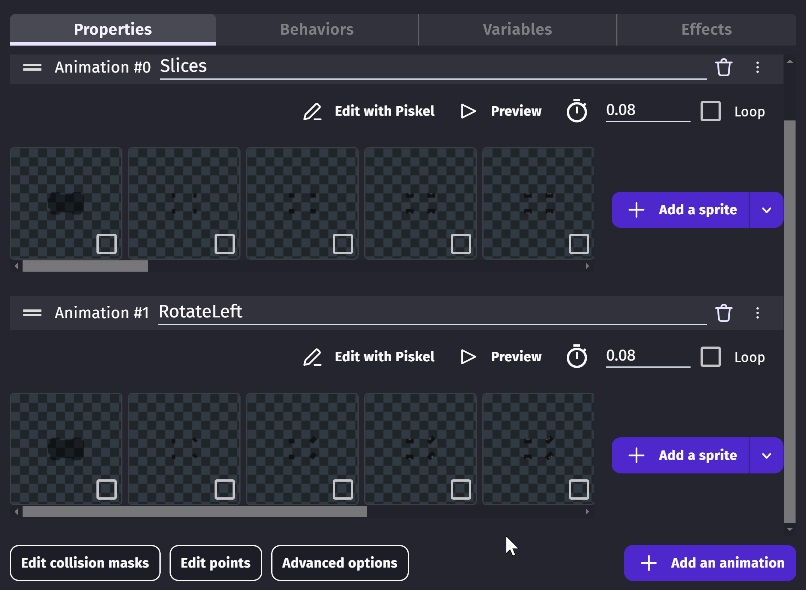The height and width of the screenshot is (590, 806).
Task: Open three-dot menu for RotateLeft animation
Action: point(757,313)
